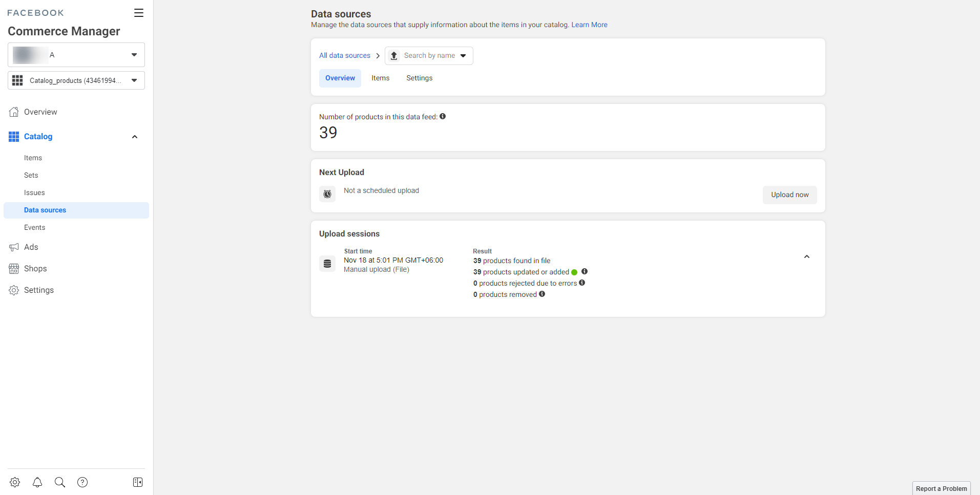Viewport: 980px width, 495px height.
Task: Click info icon for products rejected due to errors
Action: (x=582, y=283)
